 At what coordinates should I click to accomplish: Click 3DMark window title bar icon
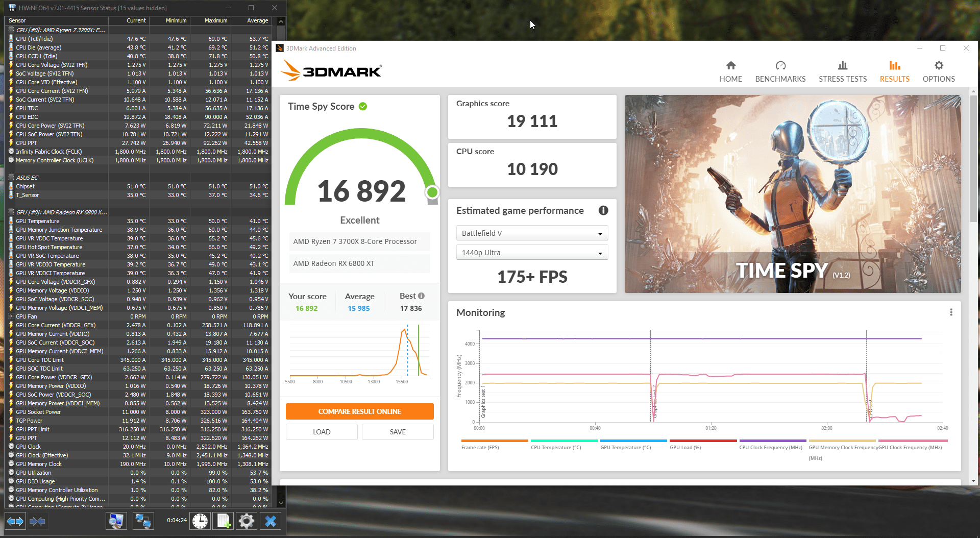(x=280, y=48)
